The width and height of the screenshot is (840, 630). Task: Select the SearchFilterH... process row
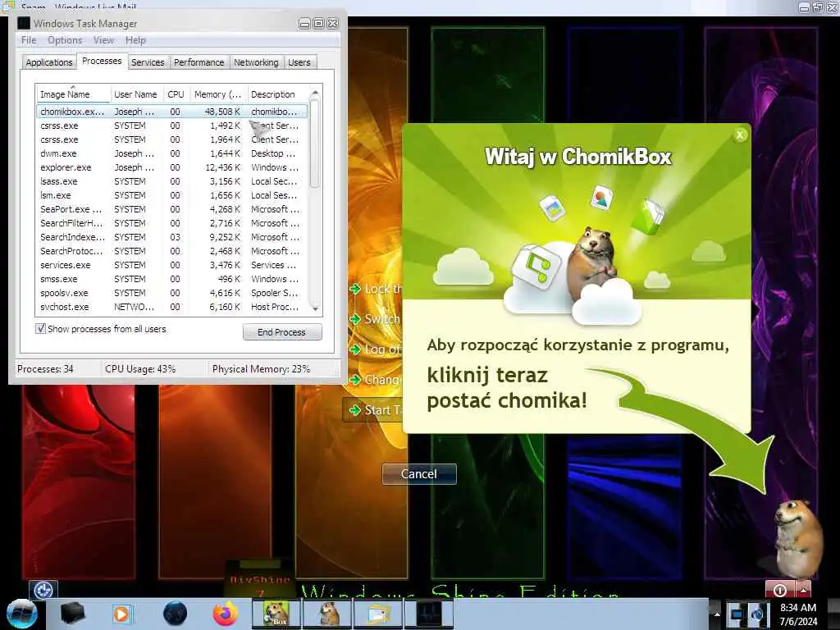click(x=172, y=223)
